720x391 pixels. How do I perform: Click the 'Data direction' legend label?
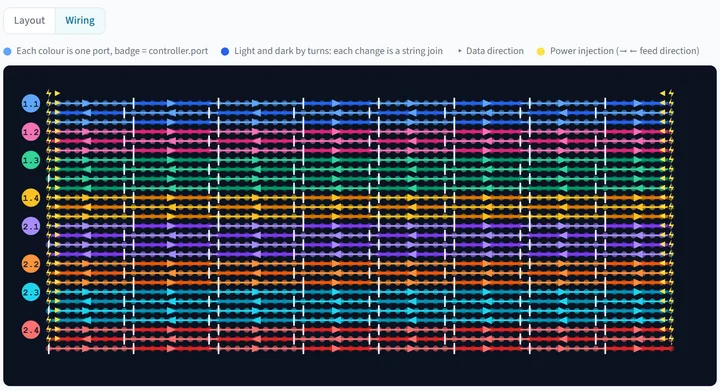click(x=495, y=51)
